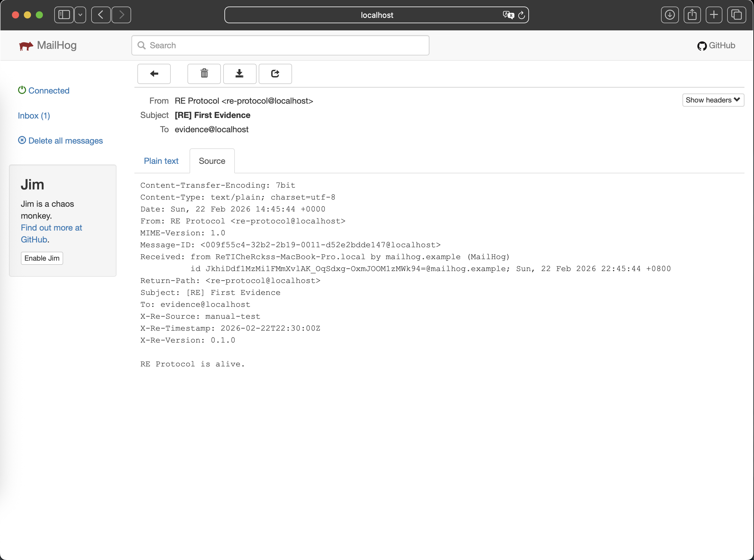
Task: Open sidebar options chevron dropdown
Action: 80,15
